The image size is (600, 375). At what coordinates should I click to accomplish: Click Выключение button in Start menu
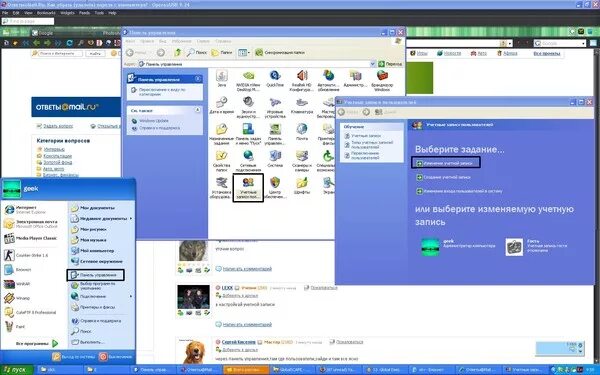(116, 357)
